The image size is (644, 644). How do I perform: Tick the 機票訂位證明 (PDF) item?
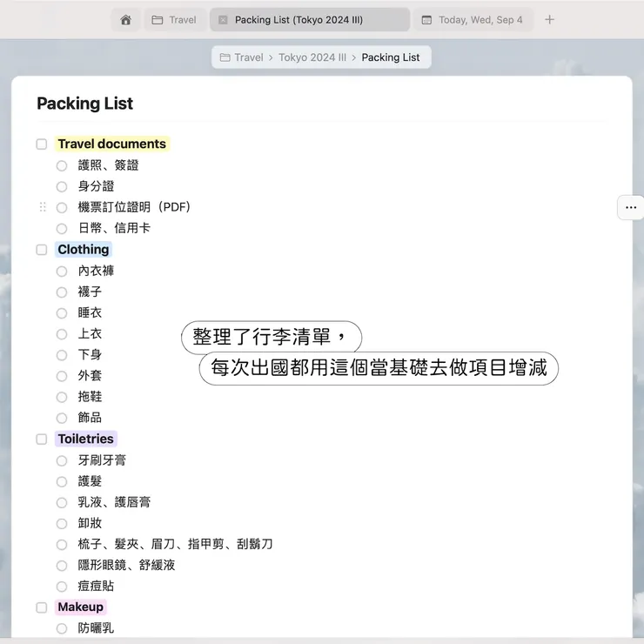(x=62, y=208)
